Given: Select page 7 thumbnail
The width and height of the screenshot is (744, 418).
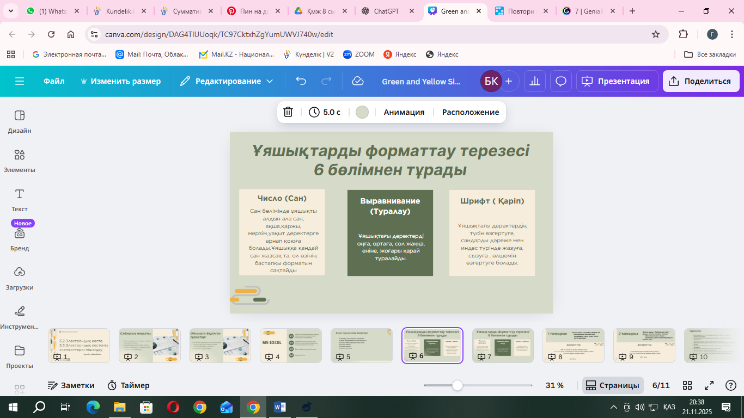Looking at the screenshot, I should point(503,345).
